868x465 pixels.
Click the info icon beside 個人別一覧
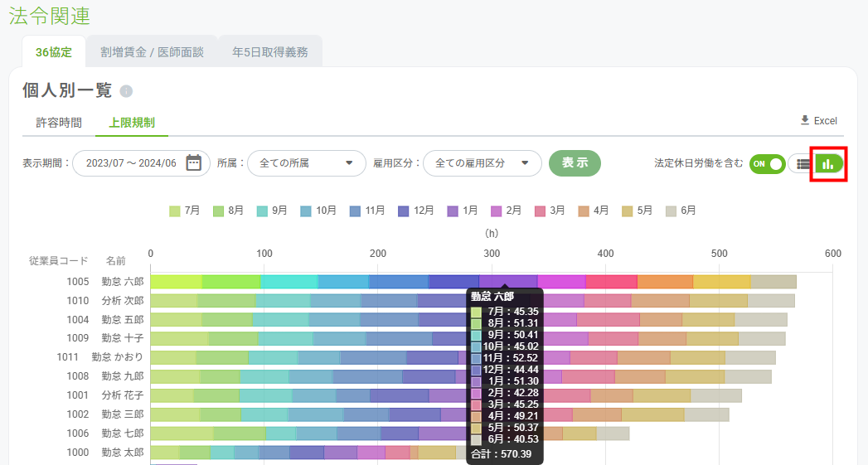126,91
